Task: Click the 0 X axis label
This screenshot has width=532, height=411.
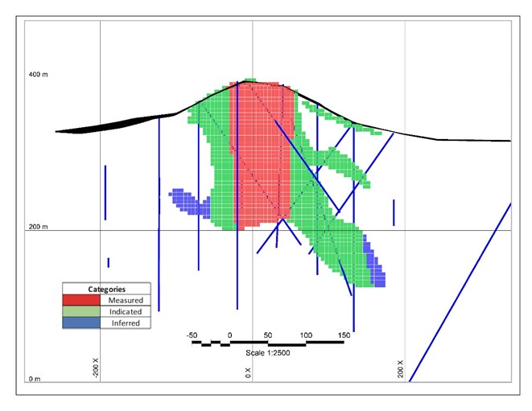Action: 248,372
